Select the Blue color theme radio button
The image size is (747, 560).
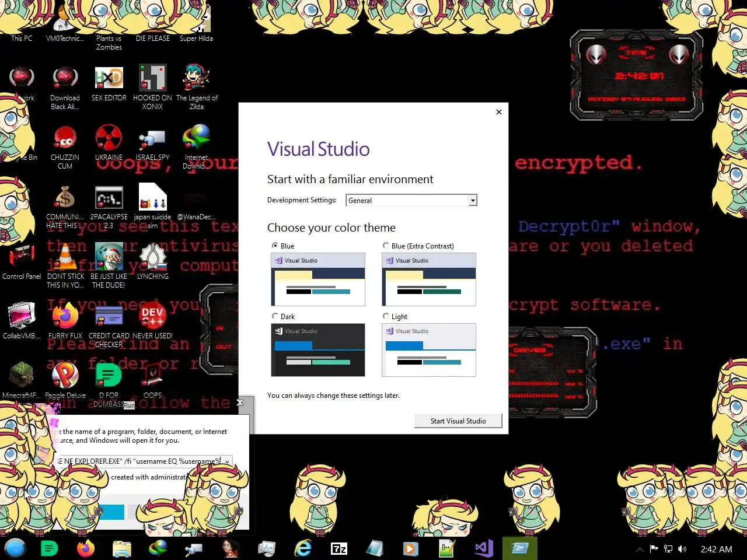275,246
